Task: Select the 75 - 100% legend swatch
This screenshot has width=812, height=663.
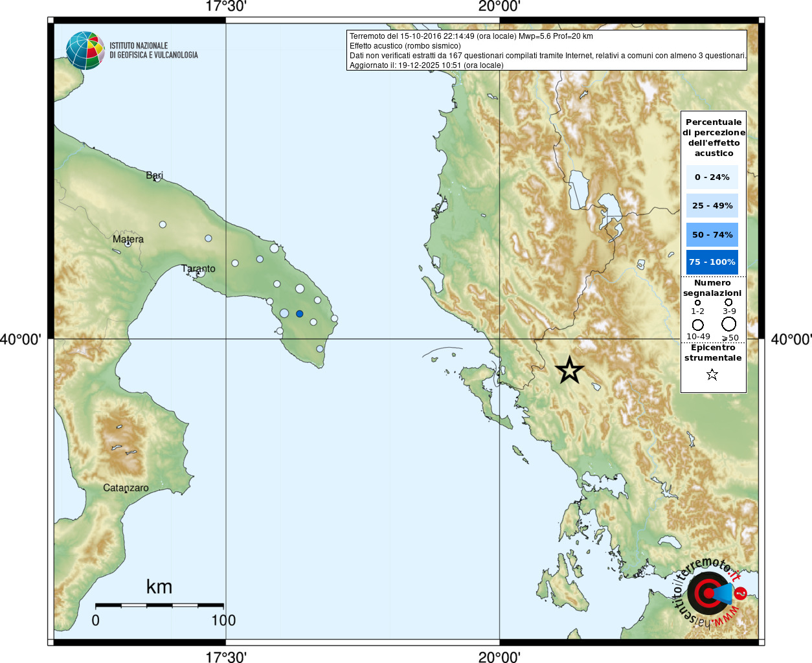Action: pyautogui.click(x=712, y=262)
